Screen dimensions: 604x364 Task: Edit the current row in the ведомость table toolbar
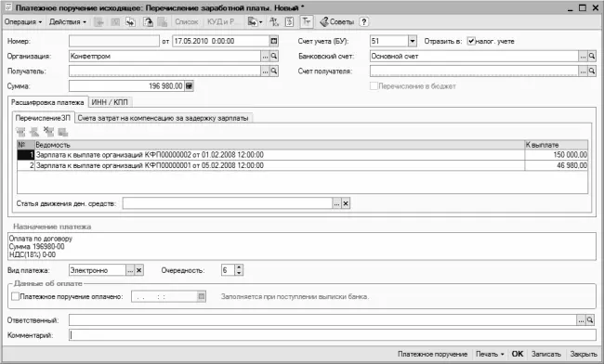[34, 132]
